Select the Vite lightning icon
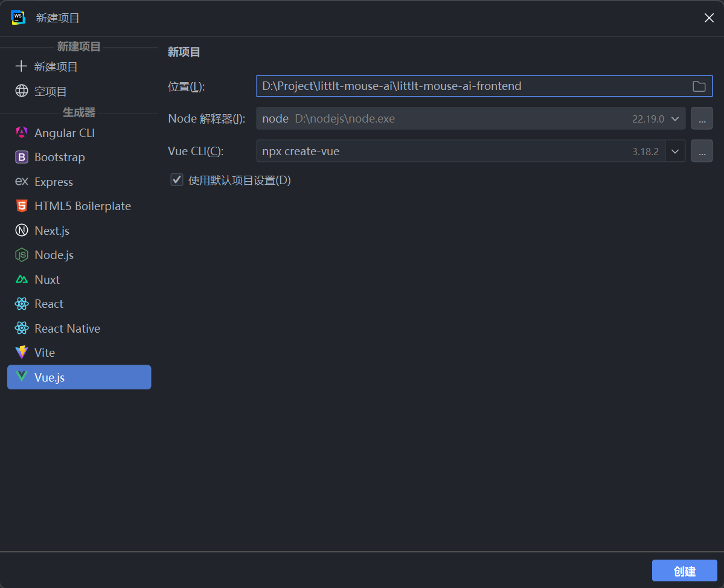Image resolution: width=724 pixels, height=588 pixels. (22, 353)
